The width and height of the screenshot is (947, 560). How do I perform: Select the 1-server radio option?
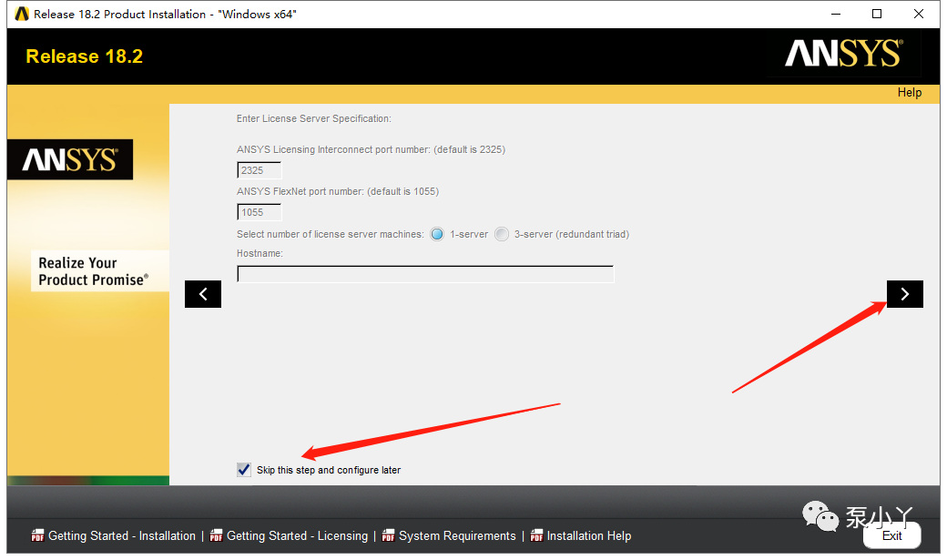point(437,234)
